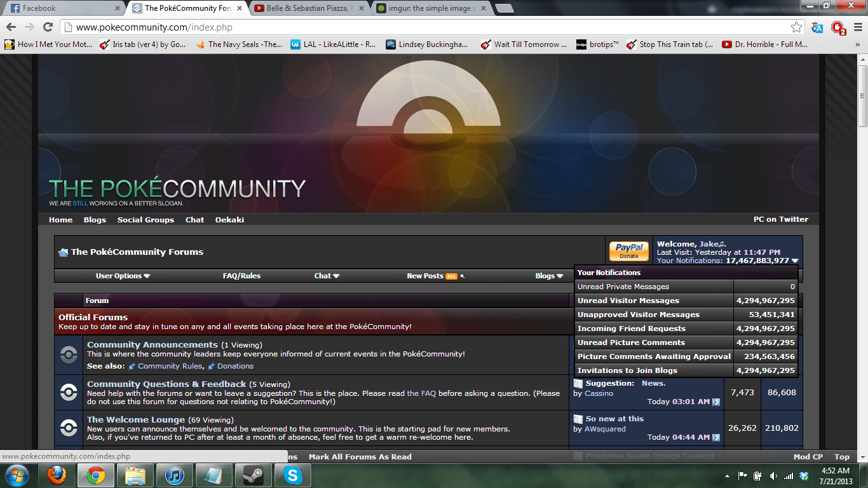Open Firefox from the taskbar

pyautogui.click(x=57, y=475)
